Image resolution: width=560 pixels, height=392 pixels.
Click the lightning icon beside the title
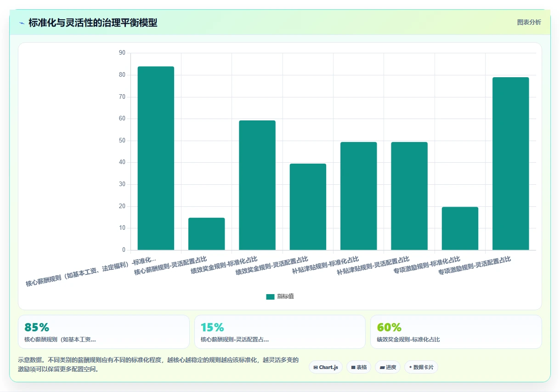tap(22, 23)
